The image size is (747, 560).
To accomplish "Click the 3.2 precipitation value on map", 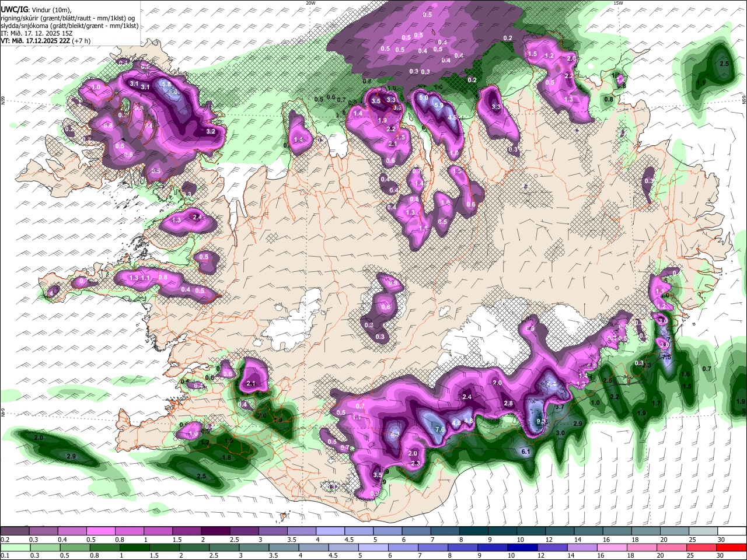I will click(x=211, y=132).
